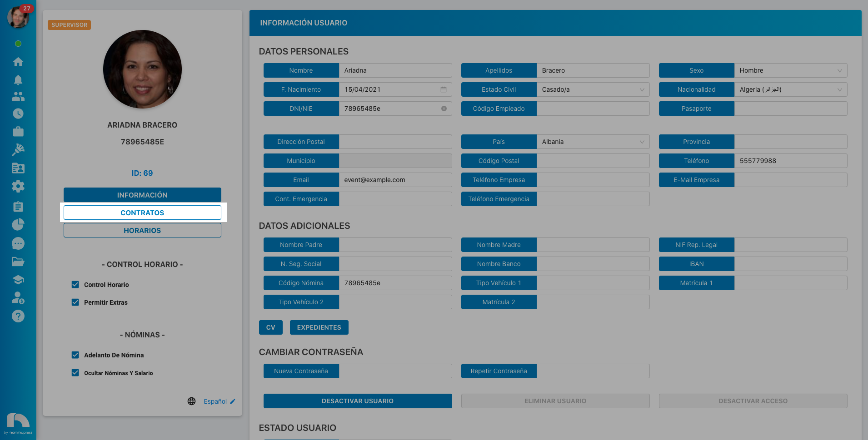
Task: Click the Email input field
Action: (395, 180)
